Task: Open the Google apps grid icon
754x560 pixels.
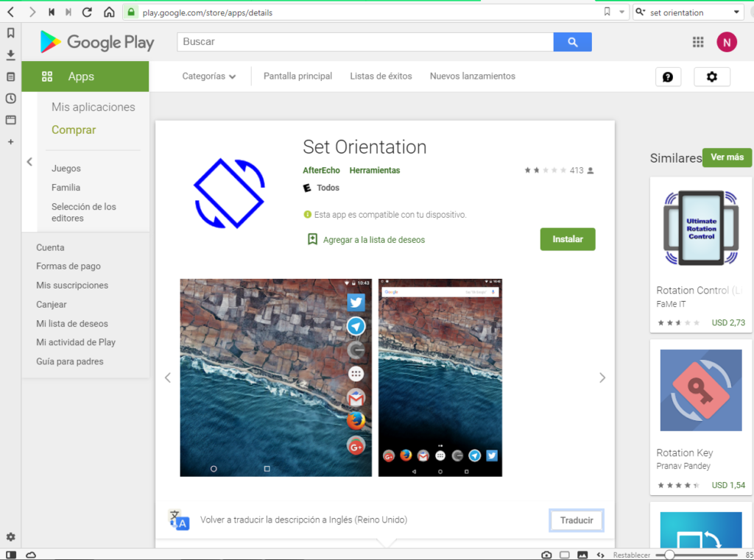Action: coord(698,42)
